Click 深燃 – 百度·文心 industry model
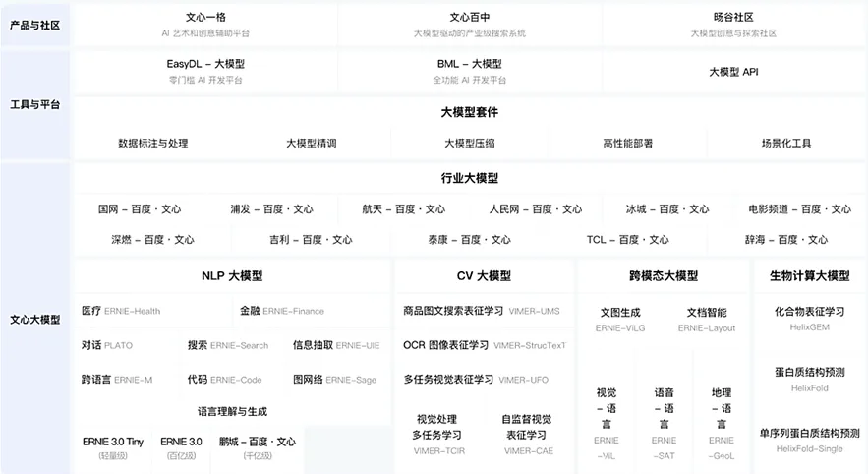The width and height of the screenshot is (868, 474). pyautogui.click(x=152, y=240)
